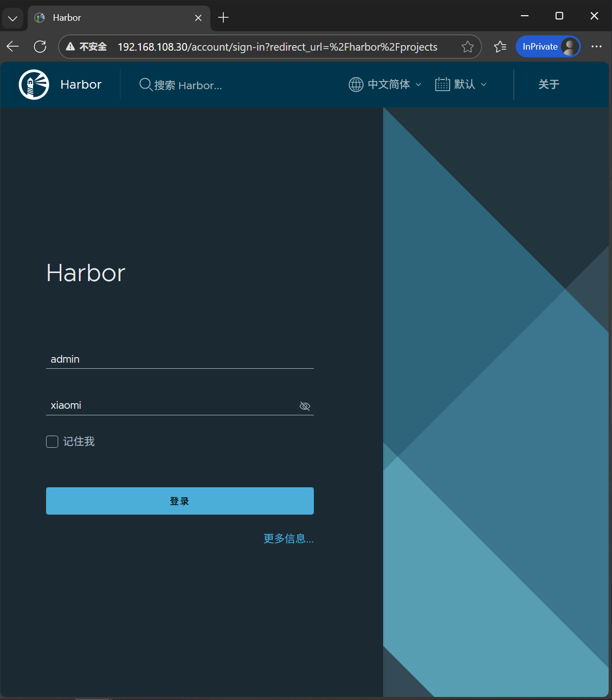Click the admin username input field
Screen dimensions: 612x700
pos(180,359)
